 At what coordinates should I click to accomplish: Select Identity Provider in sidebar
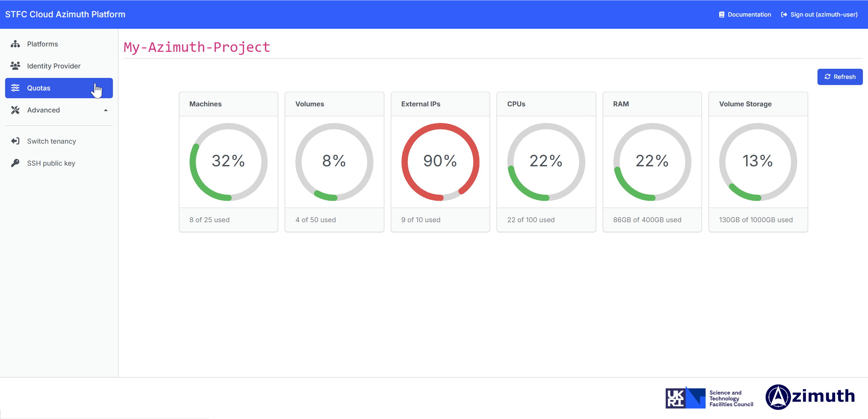(54, 66)
